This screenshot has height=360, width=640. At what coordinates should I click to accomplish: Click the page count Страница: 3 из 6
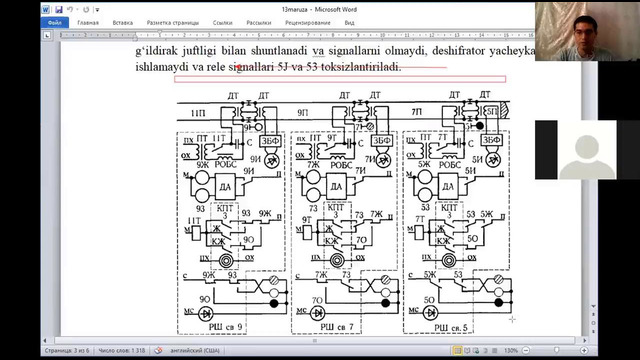coord(67,351)
